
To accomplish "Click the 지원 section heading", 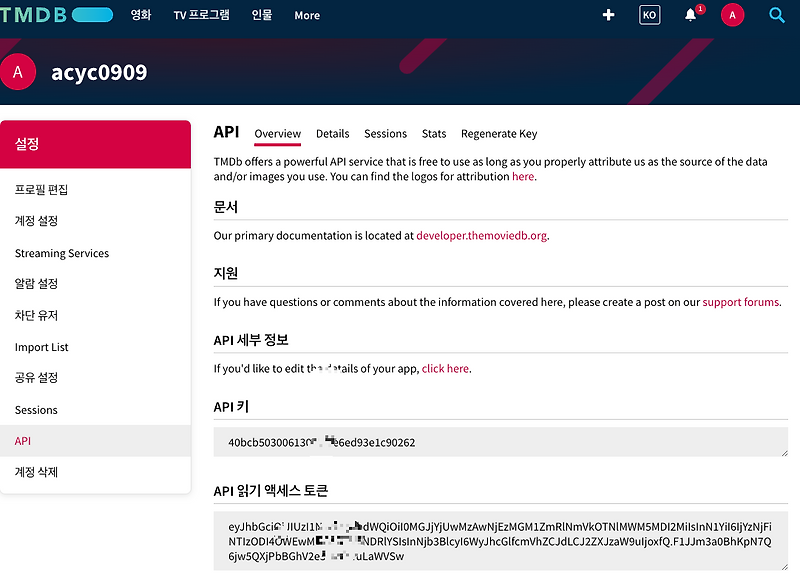I will click(226, 273).
